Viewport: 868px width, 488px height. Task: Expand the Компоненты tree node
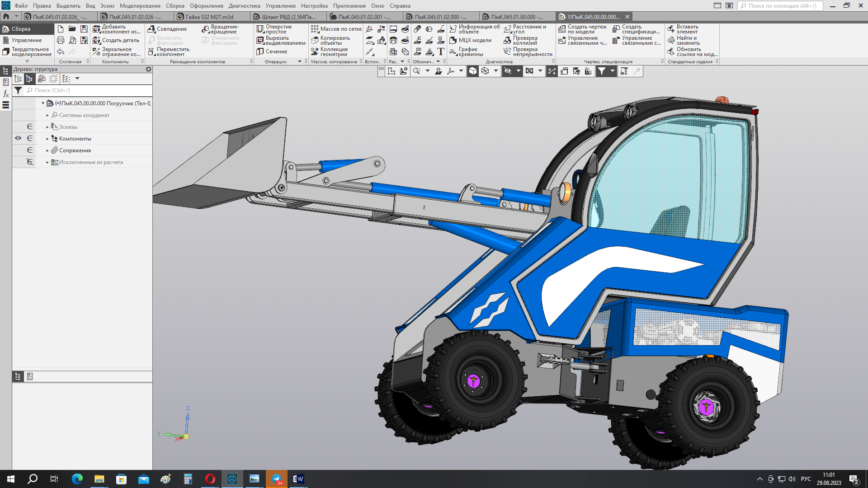47,139
